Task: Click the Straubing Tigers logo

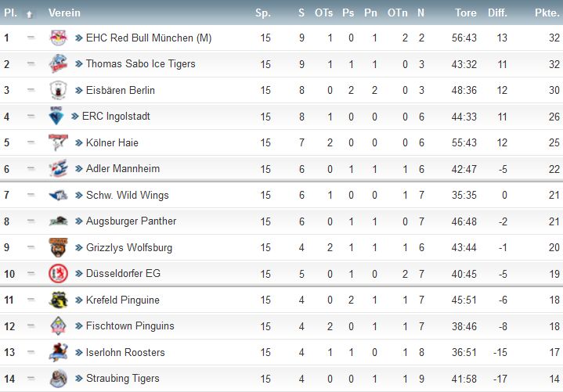Action: pyautogui.click(x=58, y=379)
